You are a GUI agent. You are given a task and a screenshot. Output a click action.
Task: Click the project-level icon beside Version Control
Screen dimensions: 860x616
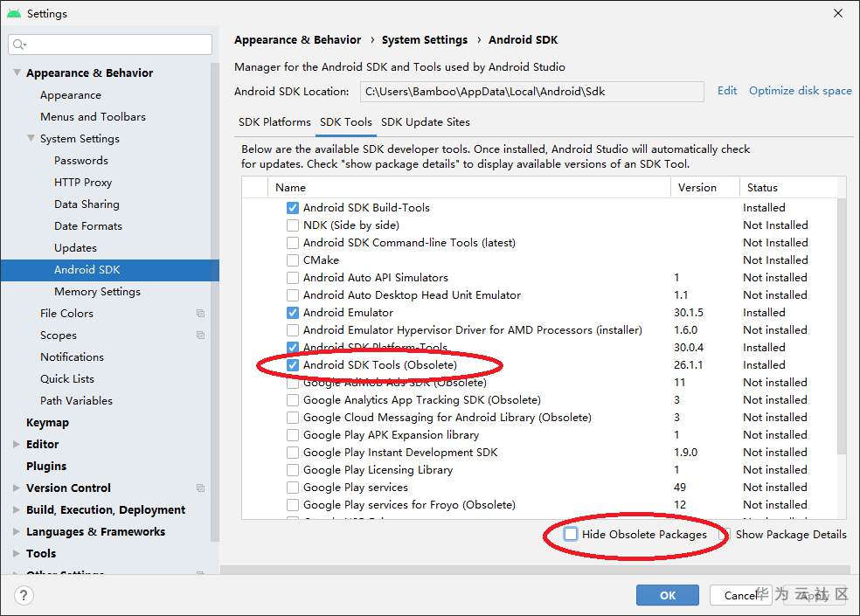[x=201, y=488]
